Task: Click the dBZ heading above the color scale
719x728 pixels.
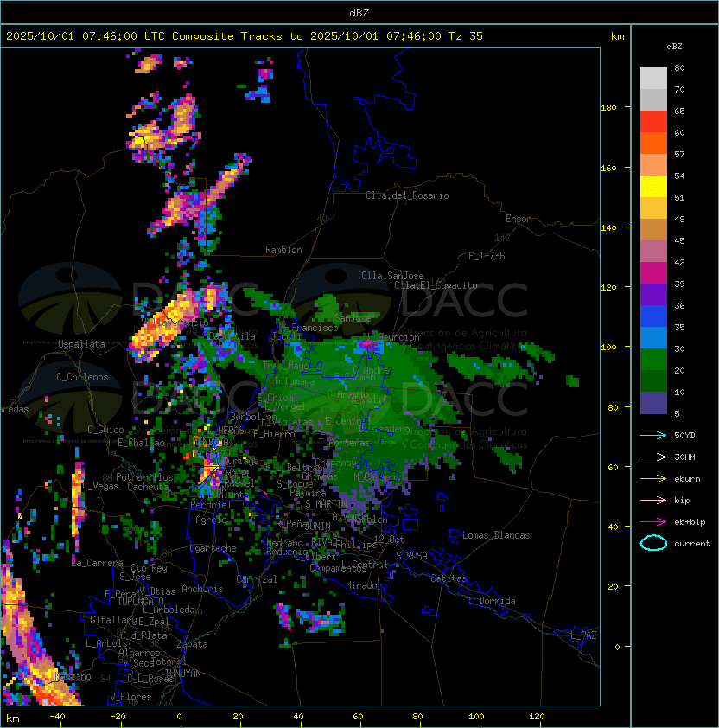Action: [x=674, y=47]
